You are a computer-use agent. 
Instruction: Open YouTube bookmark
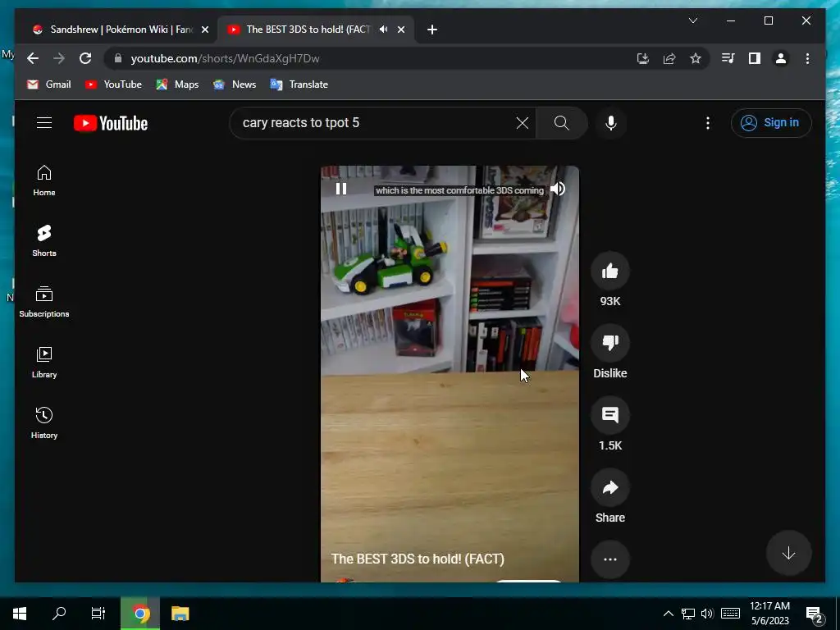(113, 84)
